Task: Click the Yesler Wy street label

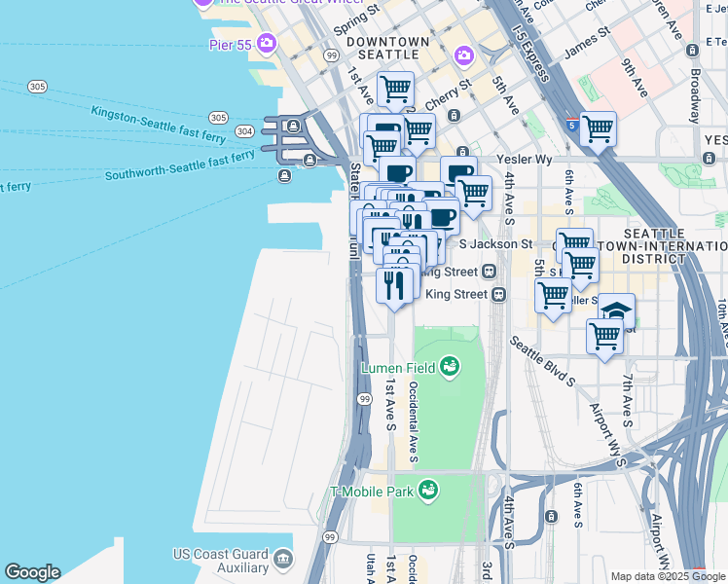Action: coord(525,160)
